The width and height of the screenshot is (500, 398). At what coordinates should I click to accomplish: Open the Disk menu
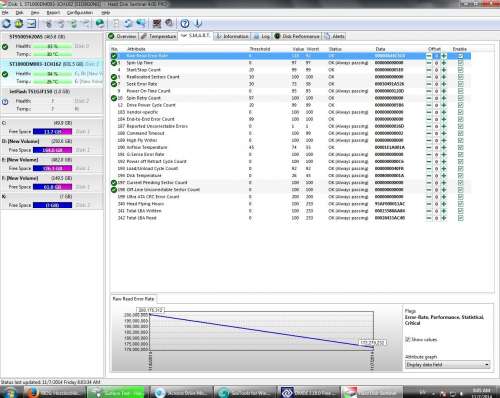pos(19,13)
